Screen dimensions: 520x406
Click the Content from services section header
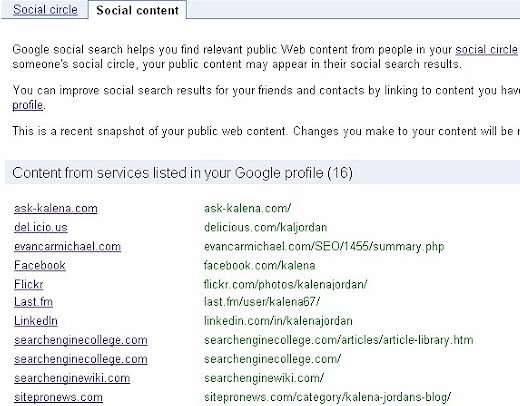tap(262, 173)
